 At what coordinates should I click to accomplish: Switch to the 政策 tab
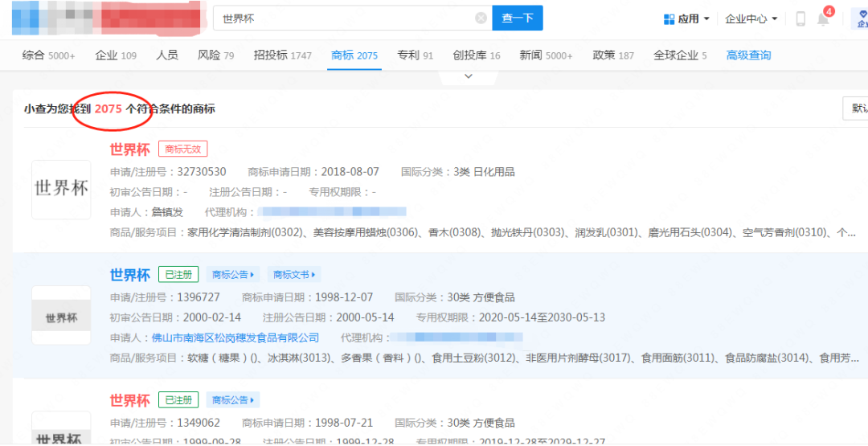tap(613, 55)
